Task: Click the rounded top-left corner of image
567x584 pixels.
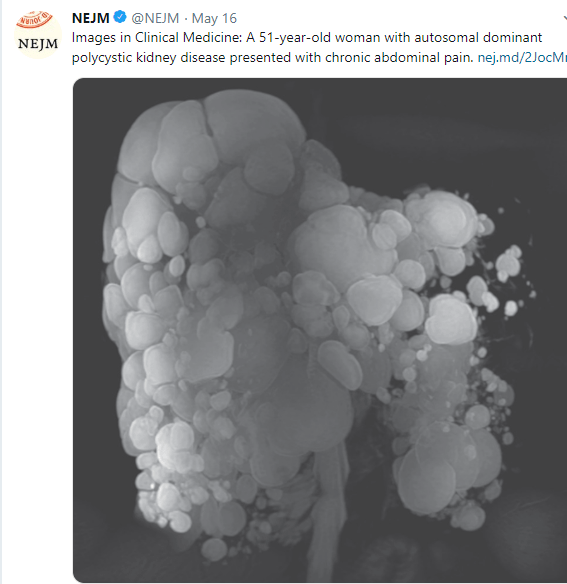Action: click(79, 84)
